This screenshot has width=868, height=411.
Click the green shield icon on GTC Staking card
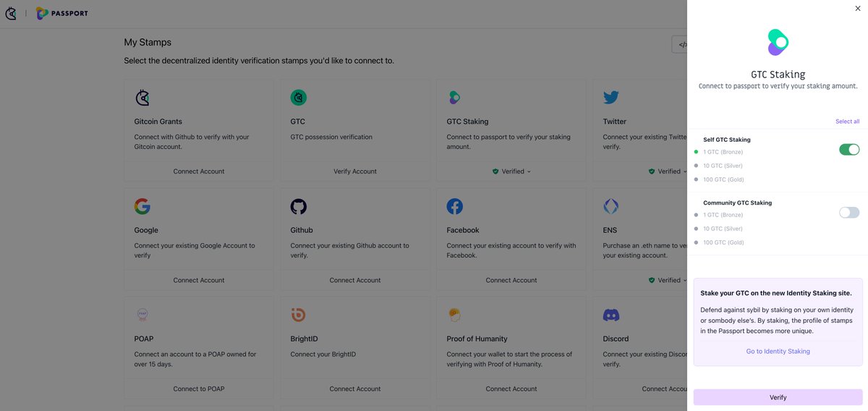(x=495, y=171)
